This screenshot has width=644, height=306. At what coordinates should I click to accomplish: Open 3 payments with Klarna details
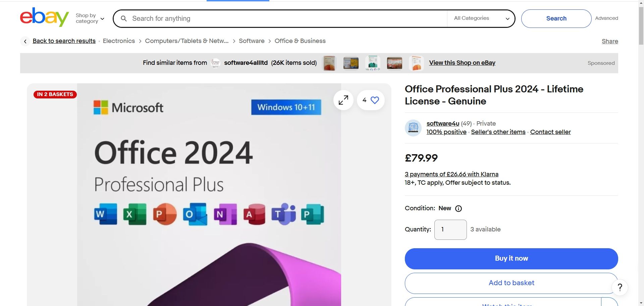click(451, 174)
